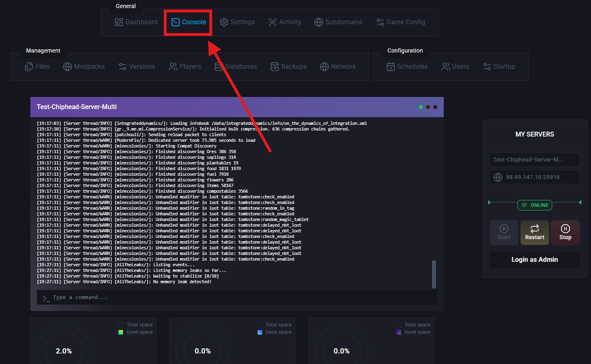Select the 'Sending reload packet to clients' line
Screen dimensions: 591x364
131,135
